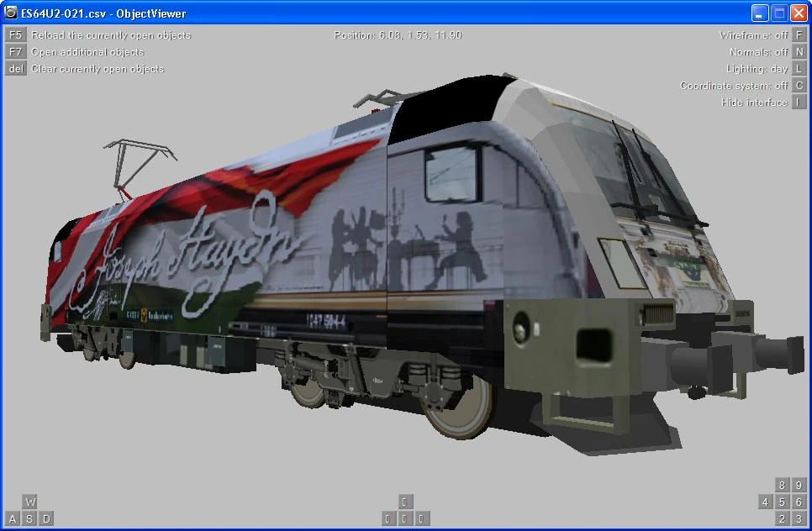Click the 'Normals: off' label
812x531 pixels.
point(759,52)
